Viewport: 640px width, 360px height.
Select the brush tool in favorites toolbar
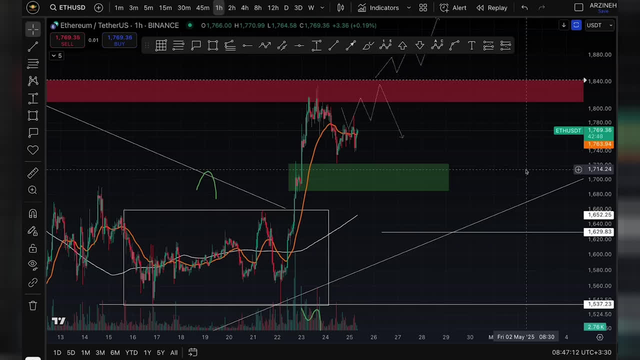pyautogui.click(x=368, y=46)
